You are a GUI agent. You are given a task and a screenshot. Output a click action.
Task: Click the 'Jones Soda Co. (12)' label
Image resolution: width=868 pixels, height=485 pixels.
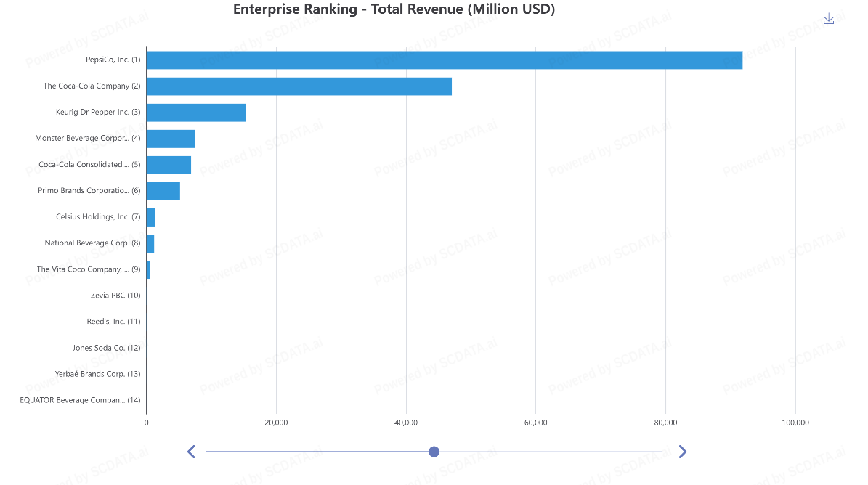[x=106, y=348]
